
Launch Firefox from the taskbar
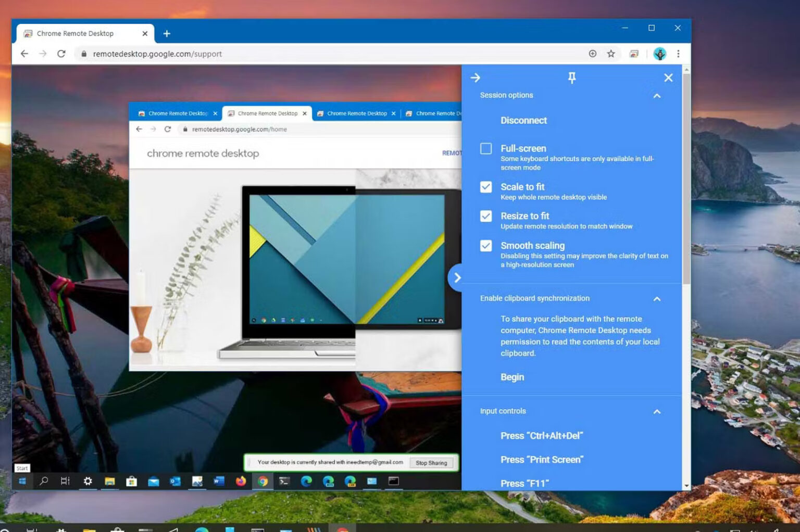[240, 482]
